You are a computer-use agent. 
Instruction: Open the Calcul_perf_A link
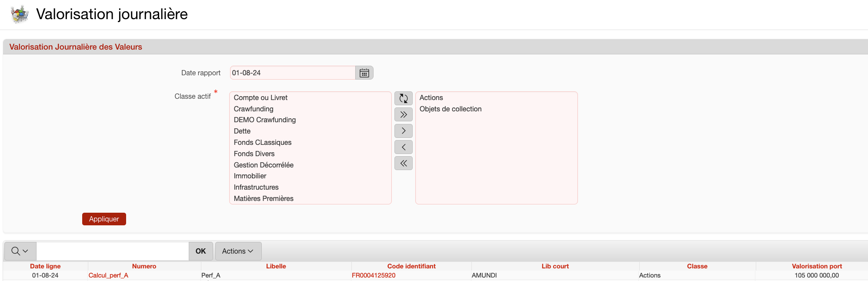[108, 275]
